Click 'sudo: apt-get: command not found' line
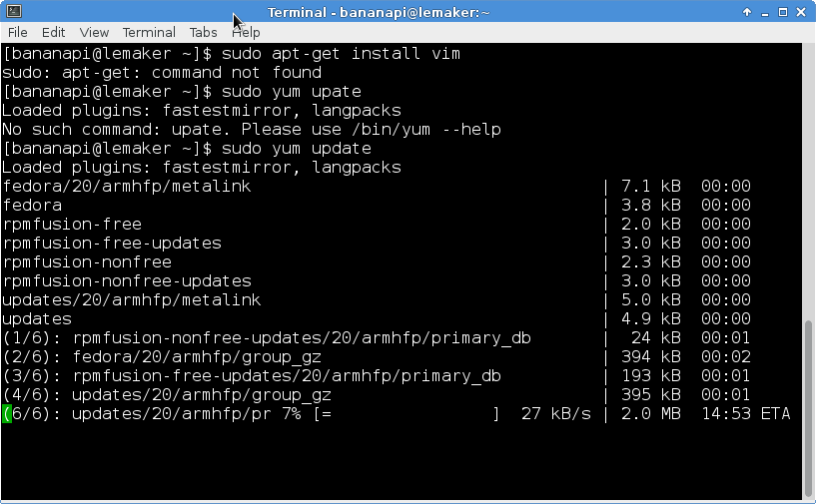Image resolution: width=816 pixels, height=504 pixels. point(162,72)
